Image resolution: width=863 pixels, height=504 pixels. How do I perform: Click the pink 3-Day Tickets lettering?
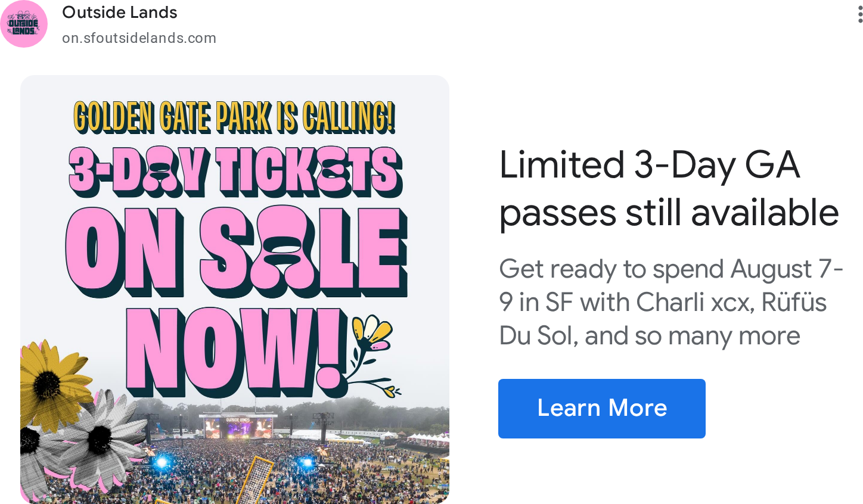point(236,172)
